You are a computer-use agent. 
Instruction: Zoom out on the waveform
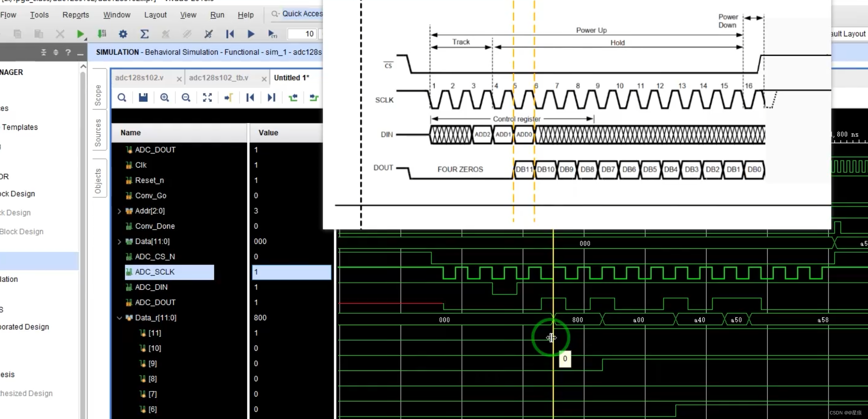tap(186, 98)
